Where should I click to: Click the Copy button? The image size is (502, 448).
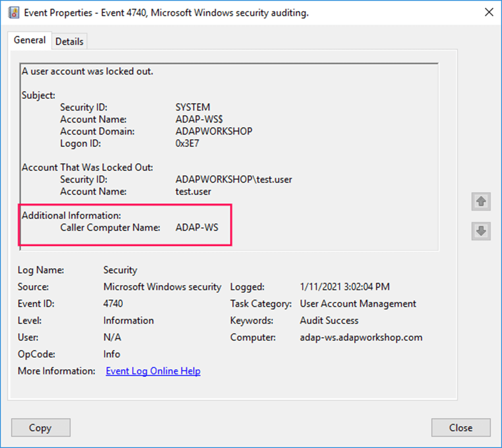(x=41, y=427)
